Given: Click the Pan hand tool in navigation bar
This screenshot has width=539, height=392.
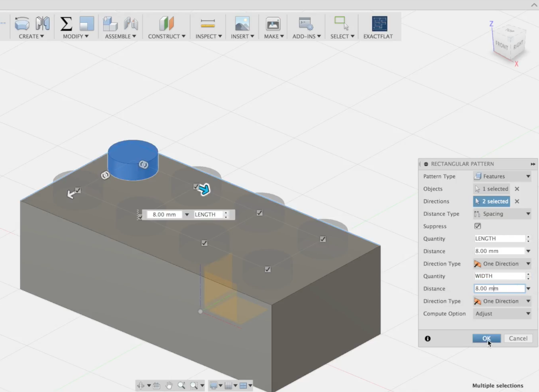Looking at the screenshot, I should tap(169, 385).
